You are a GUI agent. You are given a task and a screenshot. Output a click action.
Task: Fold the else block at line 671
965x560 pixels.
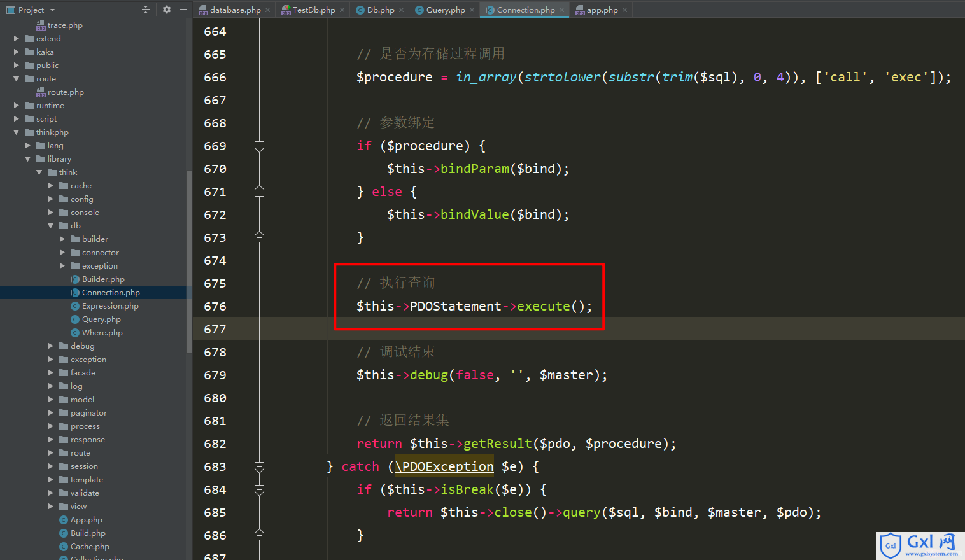point(259,192)
